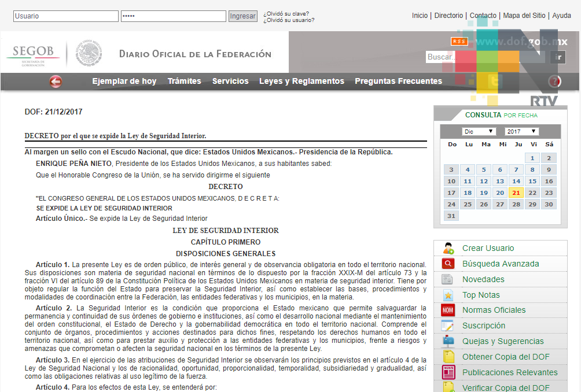Follow the '¿Olvidó su usuario?' link

[289, 20]
